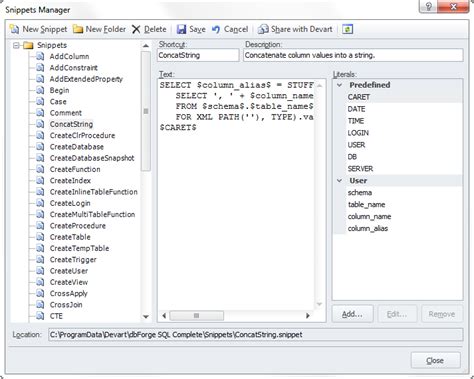474x379 pixels.
Task: Click the New Snippet toolbar icon
Action: pos(14,29)
